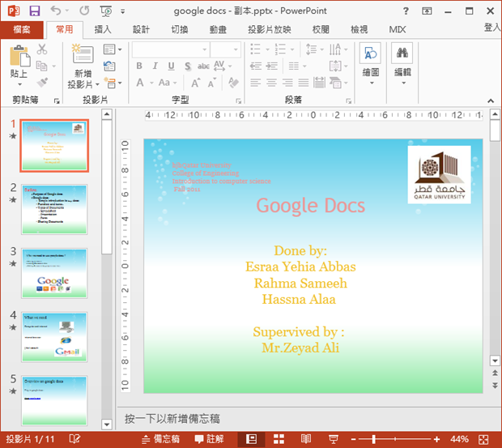Click the Save icon in quick access toolbar
The image size is (502, 448).
(x=35, y=11)
